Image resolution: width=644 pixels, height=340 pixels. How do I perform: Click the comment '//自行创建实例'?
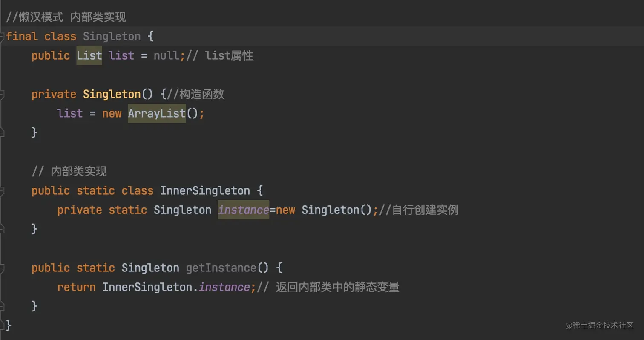click(x=419, y=210)
